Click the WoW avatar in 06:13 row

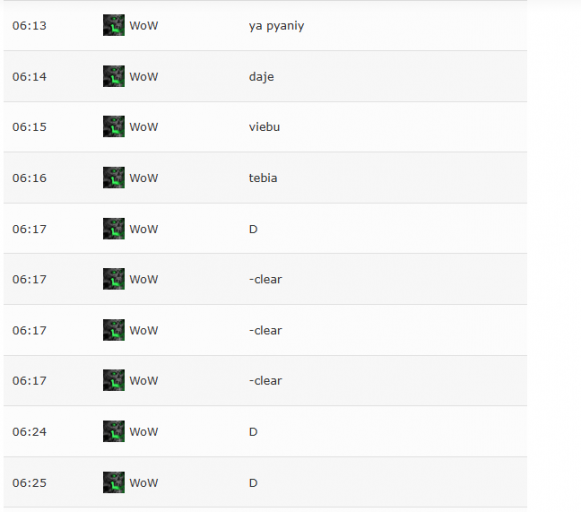pos(114,25)
